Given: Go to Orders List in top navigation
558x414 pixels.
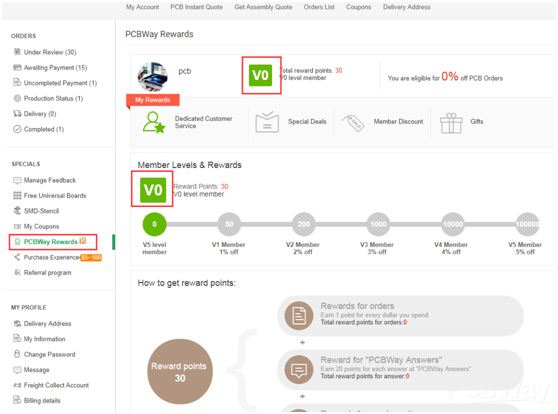Looking at the screenshot, I should coord(319,7).
